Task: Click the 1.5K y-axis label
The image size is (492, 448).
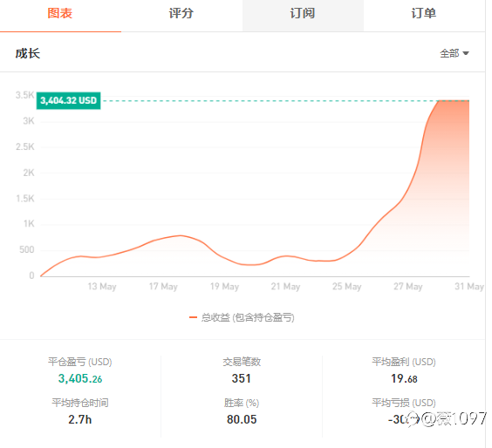Action: point(24,198)
